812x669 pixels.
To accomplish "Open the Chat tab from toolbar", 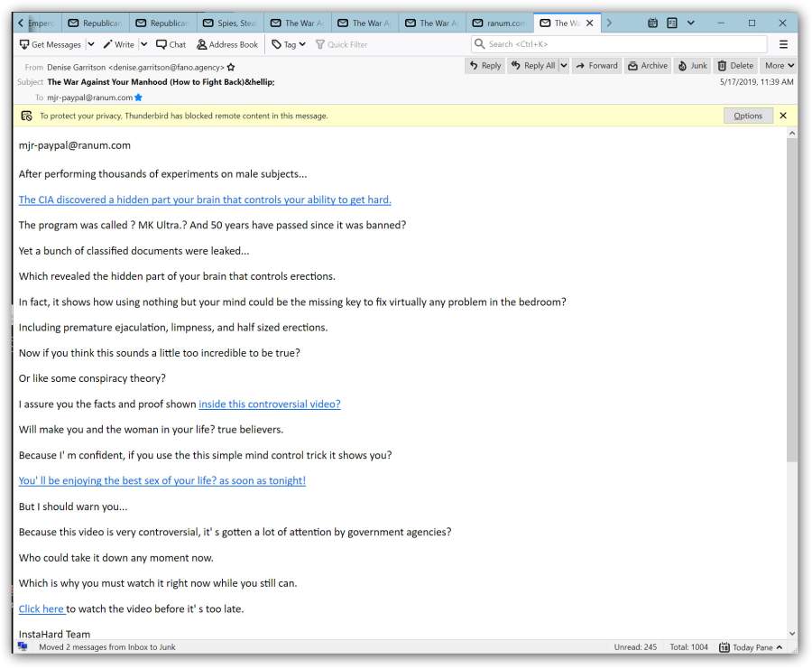I will pyautogui.click(x=171, y=44).
